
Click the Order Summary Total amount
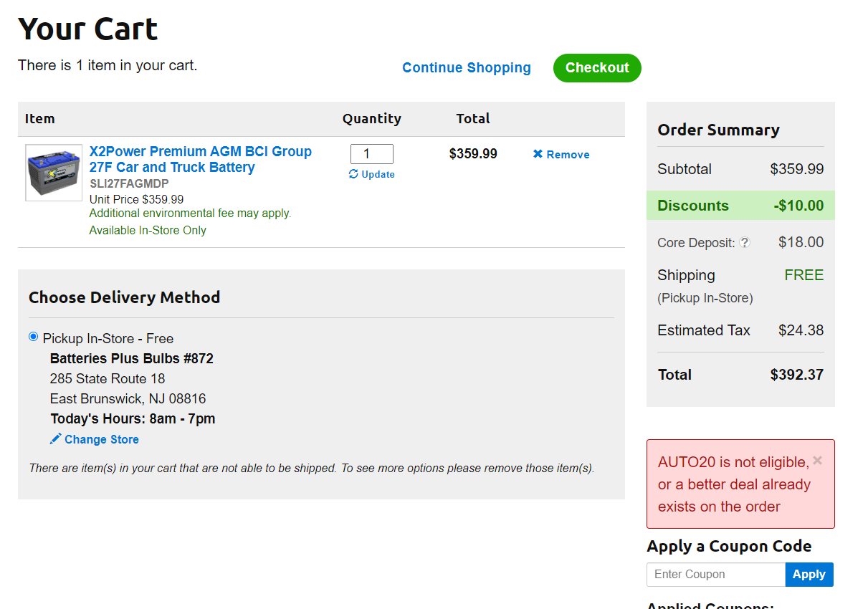tap(796, 375)
